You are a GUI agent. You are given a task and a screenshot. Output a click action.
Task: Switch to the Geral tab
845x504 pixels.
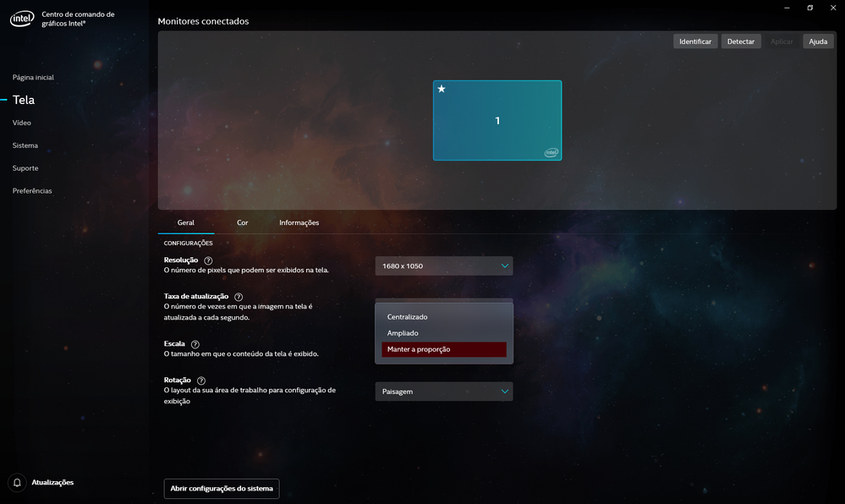pyautogui.click(x=186, y=222)
